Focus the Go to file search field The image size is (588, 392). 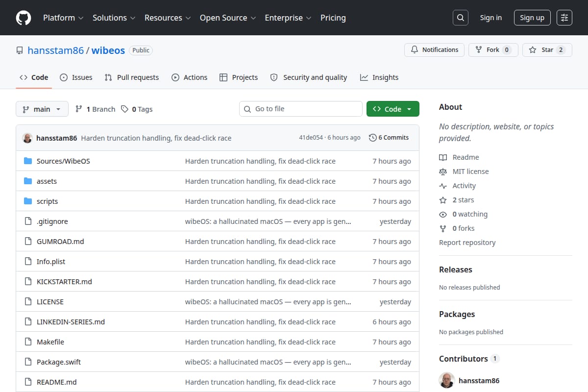pos(301,109)
